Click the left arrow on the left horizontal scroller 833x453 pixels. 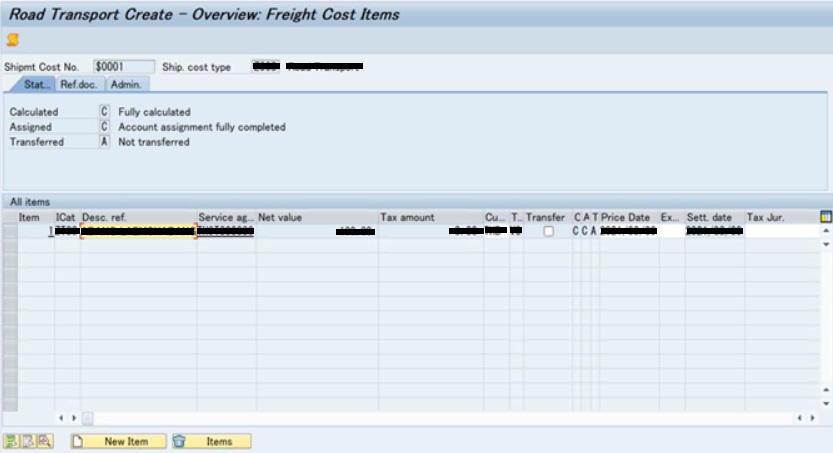click(x=61, y=417)
